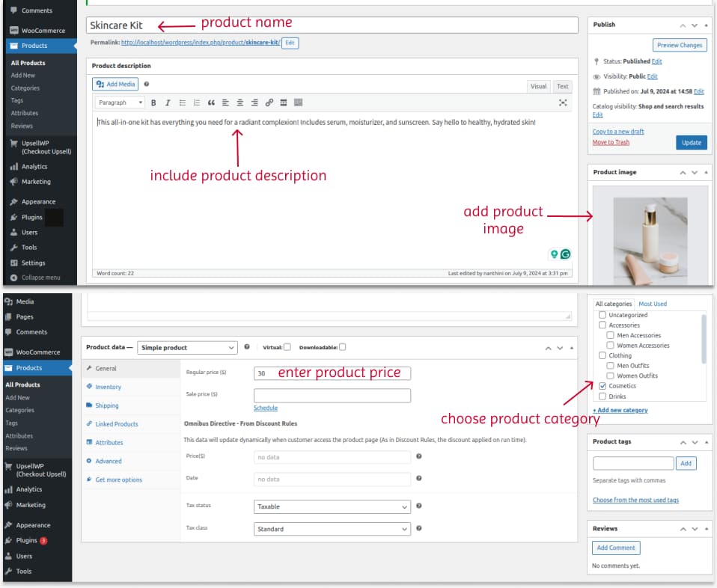Screen dimensions: 717x588
Task: Click the Product tags input field
Action: (633, 463)
